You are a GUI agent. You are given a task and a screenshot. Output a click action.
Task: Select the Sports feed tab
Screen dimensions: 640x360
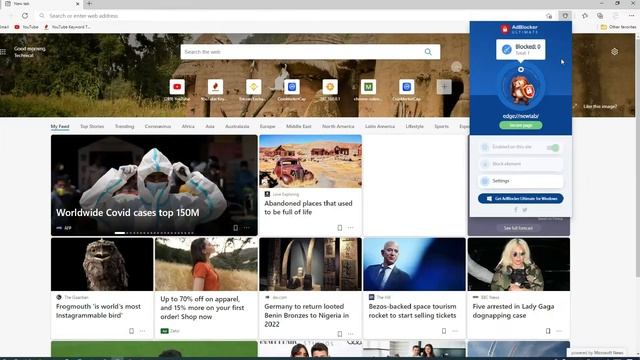pos(442,127)
